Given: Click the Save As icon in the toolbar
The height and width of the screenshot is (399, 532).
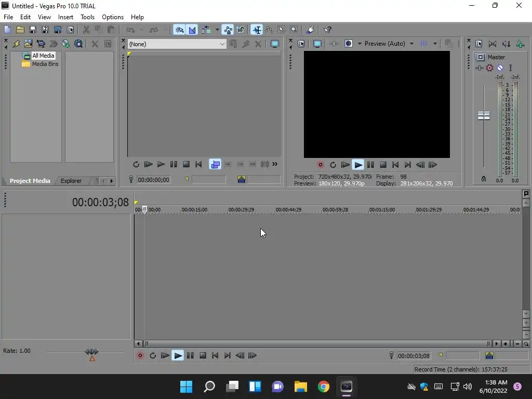Looking at the screenshot, I should tap(45, 30).
